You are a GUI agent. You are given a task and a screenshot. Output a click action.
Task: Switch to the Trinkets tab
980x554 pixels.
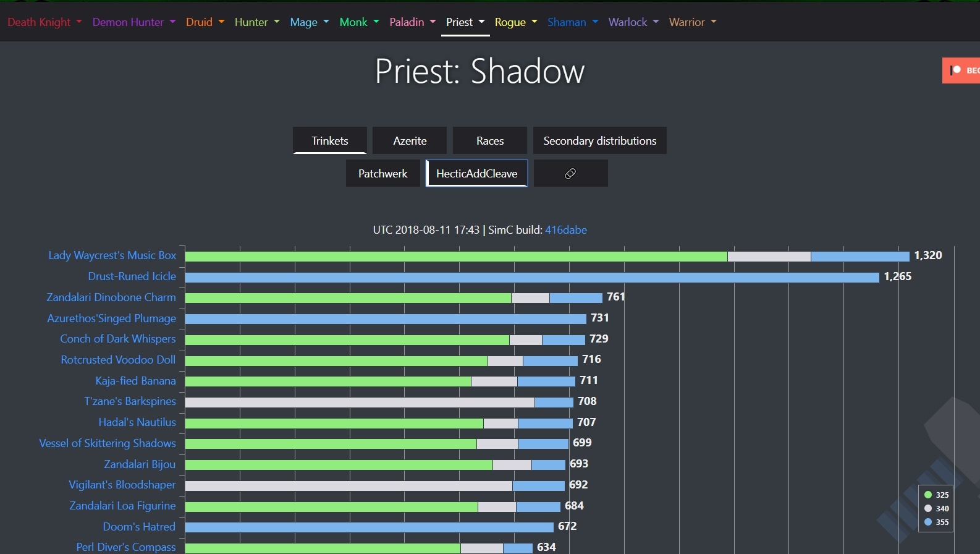point(330,140)
